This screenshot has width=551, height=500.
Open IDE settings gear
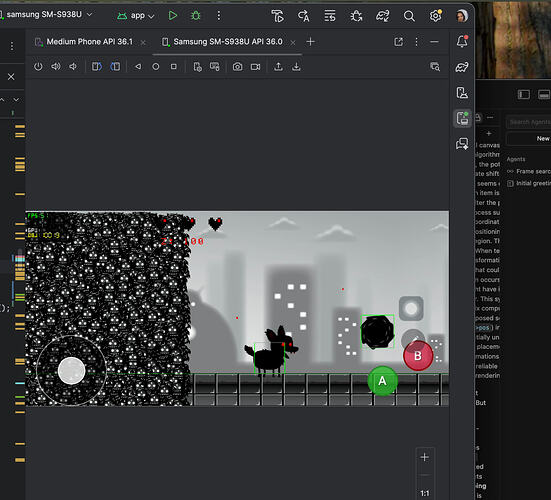[x=435, y=15]
